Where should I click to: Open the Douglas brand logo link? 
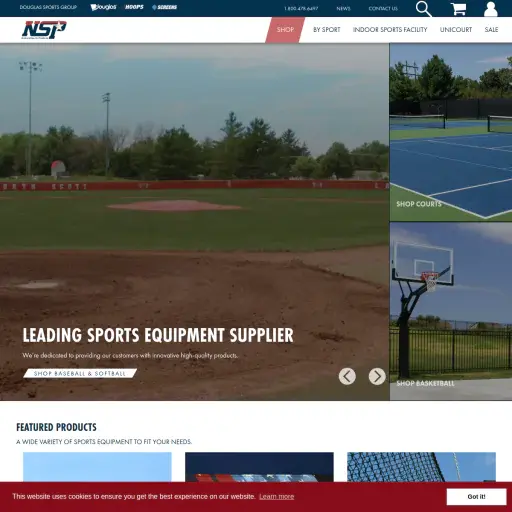103,7
